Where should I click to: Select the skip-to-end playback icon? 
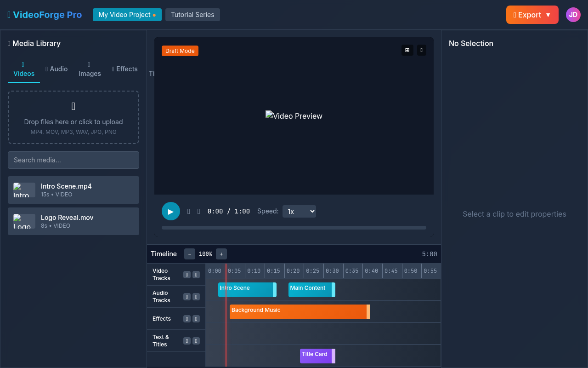click(198, 211)
